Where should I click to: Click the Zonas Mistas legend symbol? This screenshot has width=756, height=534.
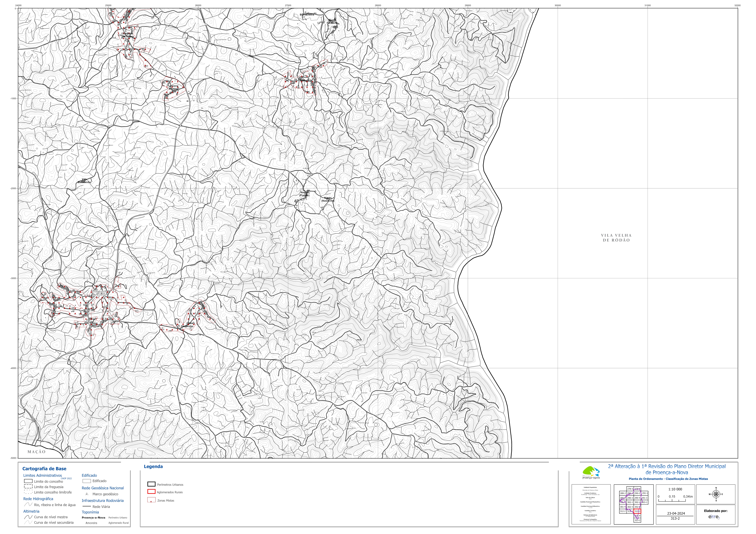(x=151, y=500)
